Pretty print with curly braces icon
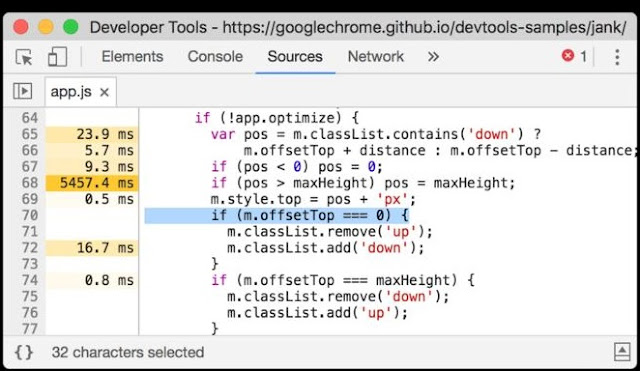 [x=24, y=352]
